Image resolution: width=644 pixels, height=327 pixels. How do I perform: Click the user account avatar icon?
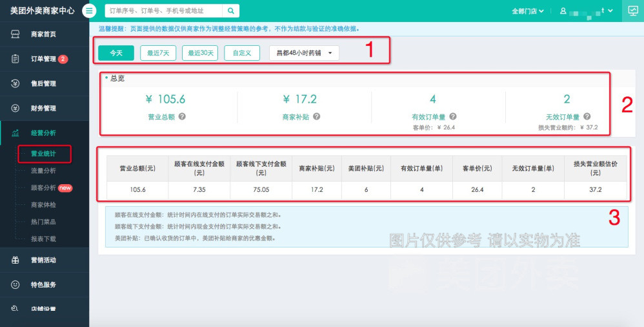[563, 11]
